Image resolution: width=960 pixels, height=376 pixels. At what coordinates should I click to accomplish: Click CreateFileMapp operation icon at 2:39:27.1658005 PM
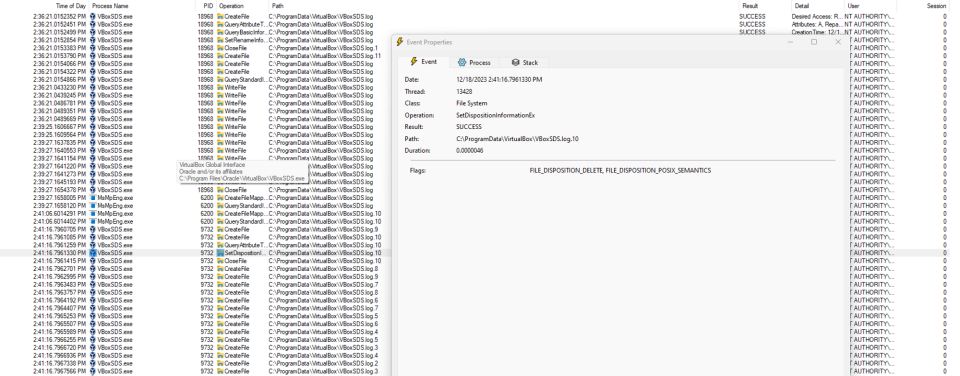click(220, 198)
